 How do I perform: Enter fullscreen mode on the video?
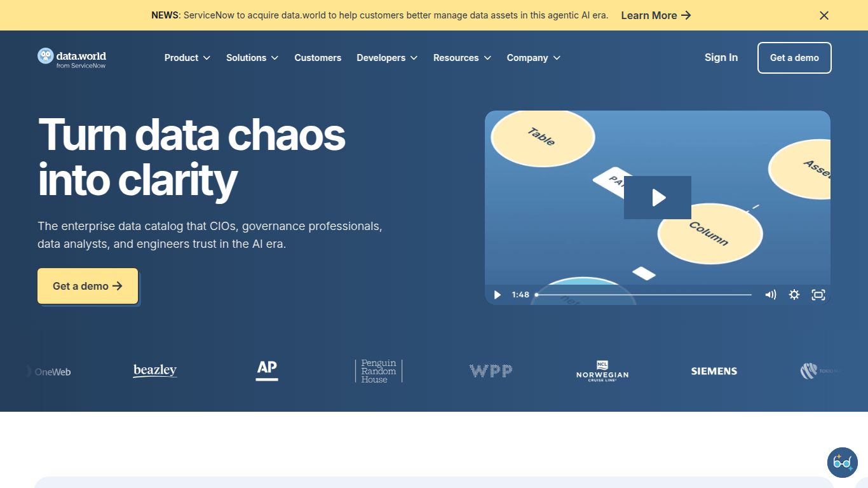818,294
